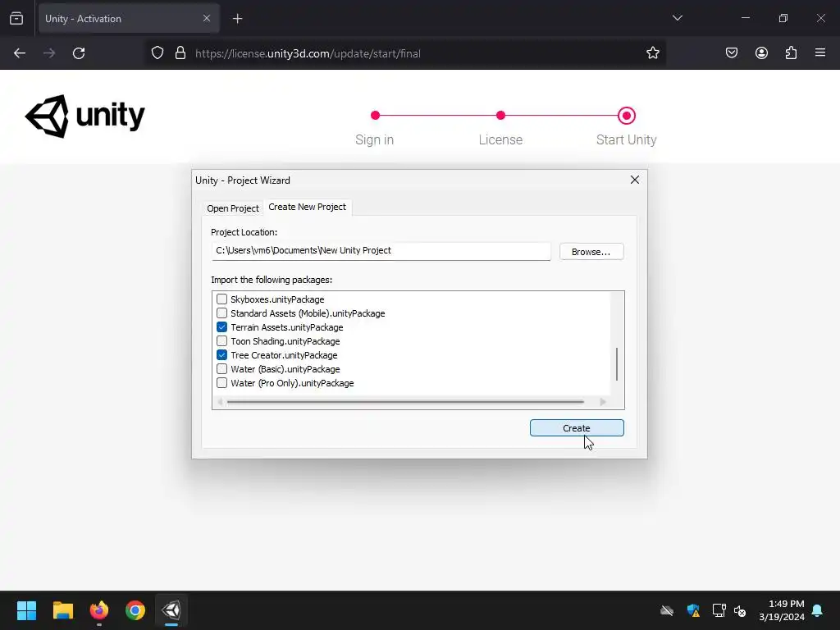Enable Skyboxes.unityPackage checkbox
The image size is (840, 630).
tap(221, 299)
